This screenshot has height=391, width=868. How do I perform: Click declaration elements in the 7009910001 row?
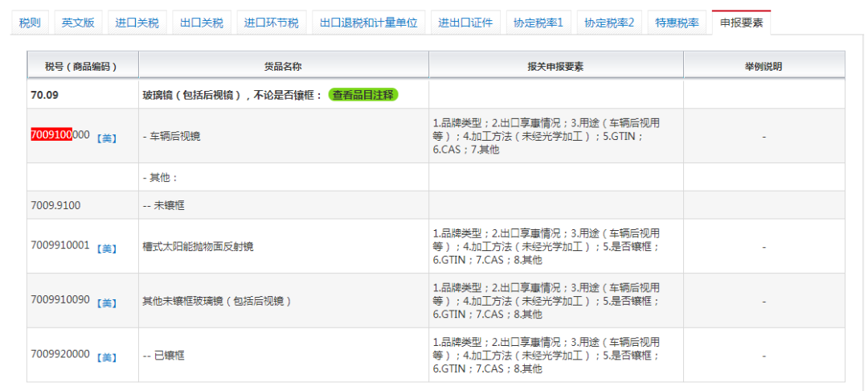click(547, 247)
